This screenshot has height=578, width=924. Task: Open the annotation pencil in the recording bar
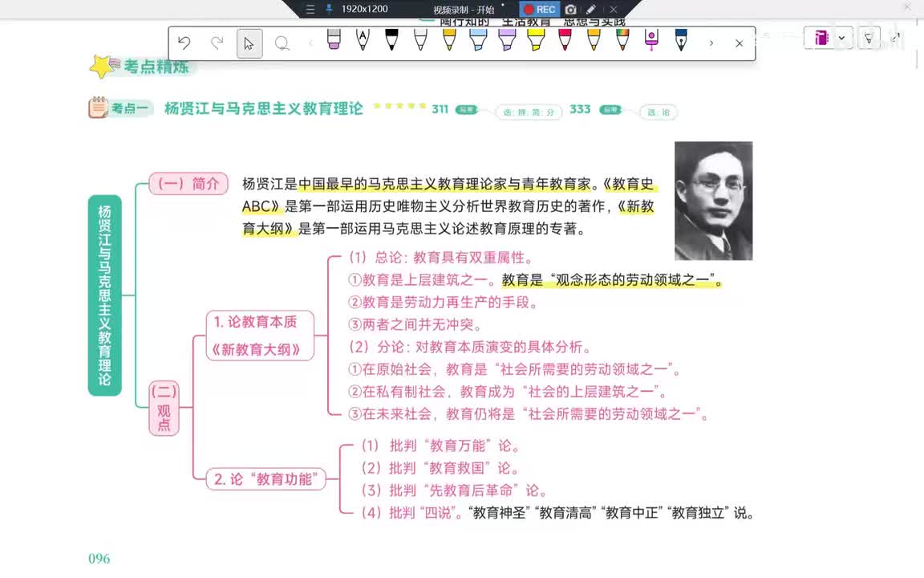tap(591, 10)
